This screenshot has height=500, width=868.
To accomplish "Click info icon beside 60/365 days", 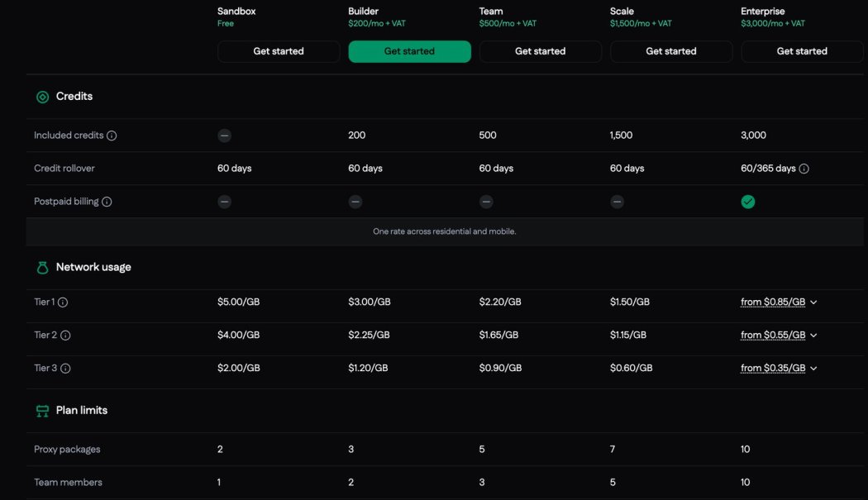I will 804,169.
